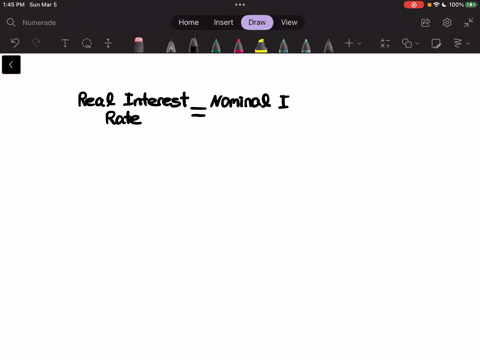Click the Redo arrow
Screen dimensions: 480x360
(36, 43)
